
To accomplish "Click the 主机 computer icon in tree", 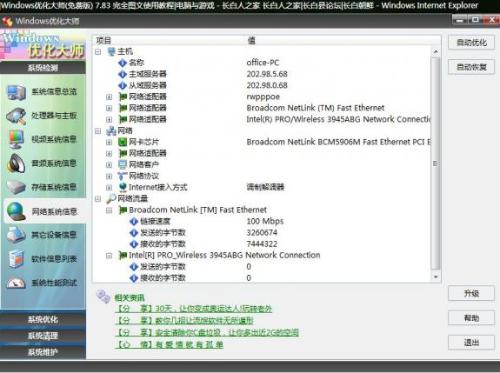I will coord(111,52).
